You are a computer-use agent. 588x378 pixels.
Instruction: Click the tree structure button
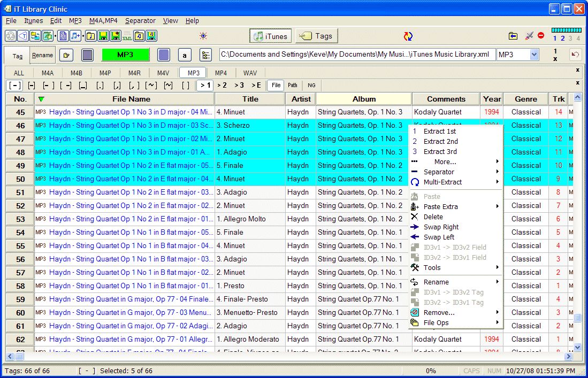(x=206, y=55)
